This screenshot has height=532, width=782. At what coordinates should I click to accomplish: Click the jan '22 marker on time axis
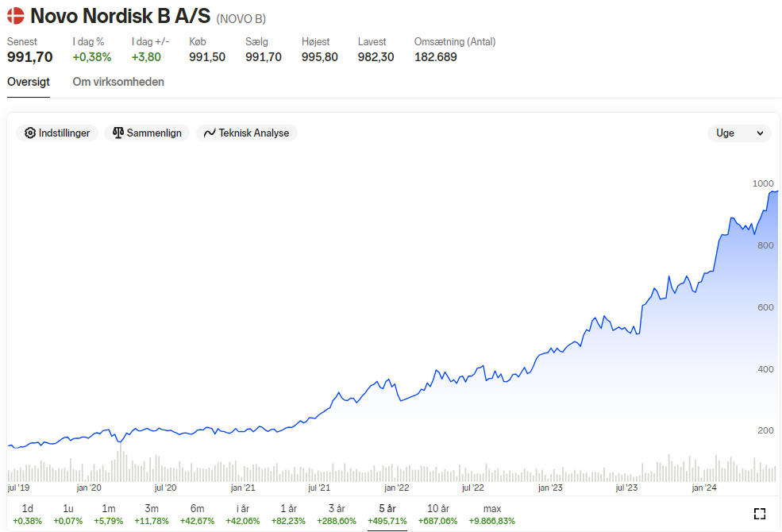pyautogui.click(x=396, y=488)
